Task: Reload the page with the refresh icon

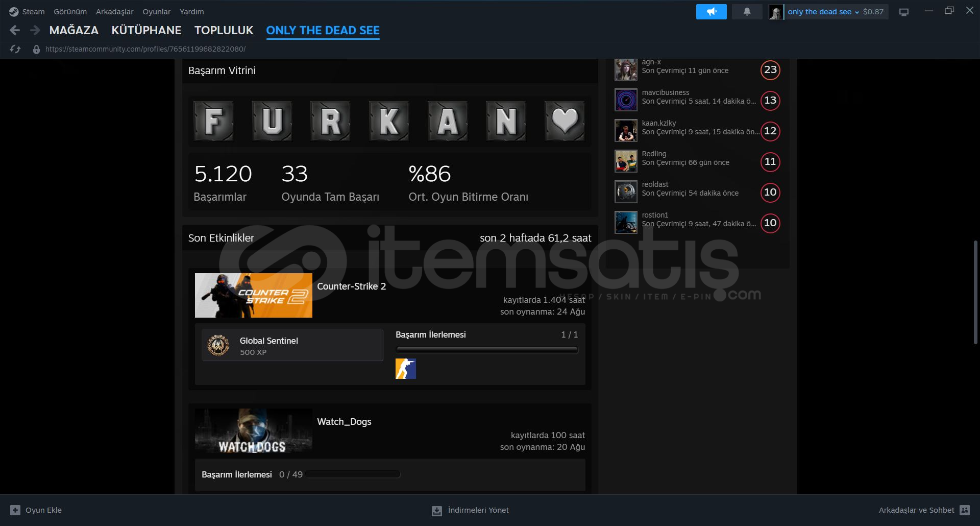Action: 15,49
